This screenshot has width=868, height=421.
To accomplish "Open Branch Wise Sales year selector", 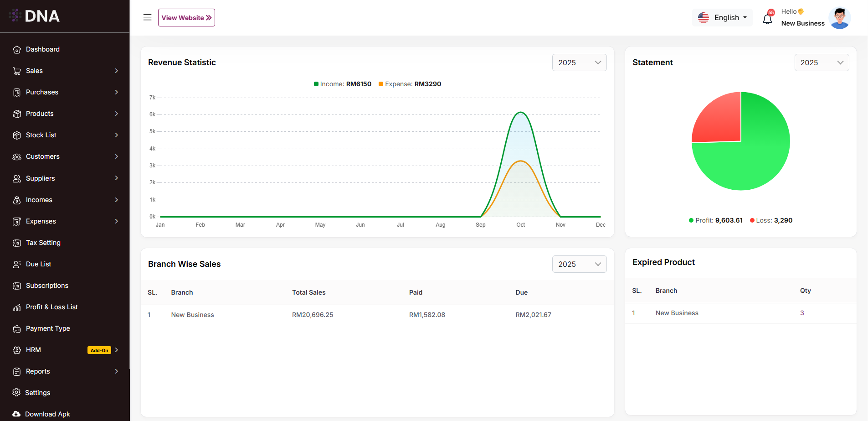I will coord(579,264).
